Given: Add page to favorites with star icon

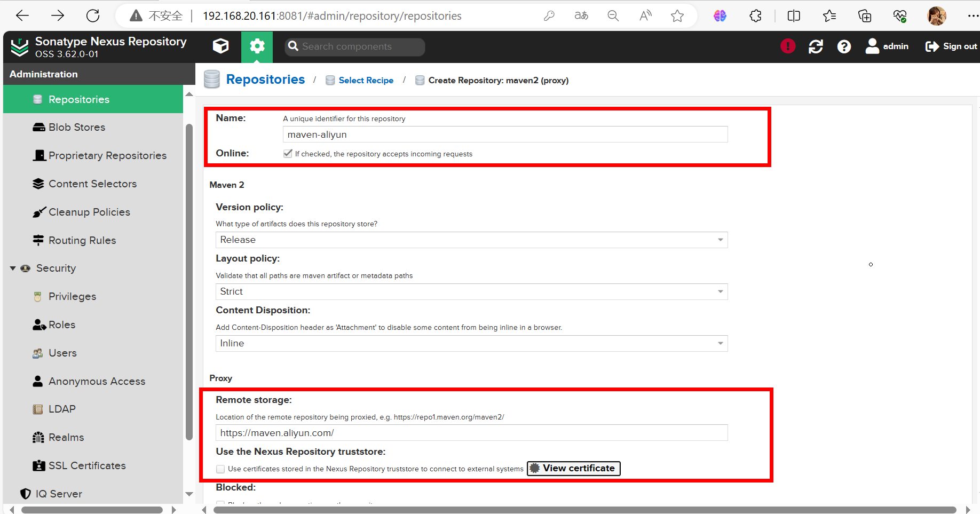Looking at the screenshot, I should coord(677,16).
